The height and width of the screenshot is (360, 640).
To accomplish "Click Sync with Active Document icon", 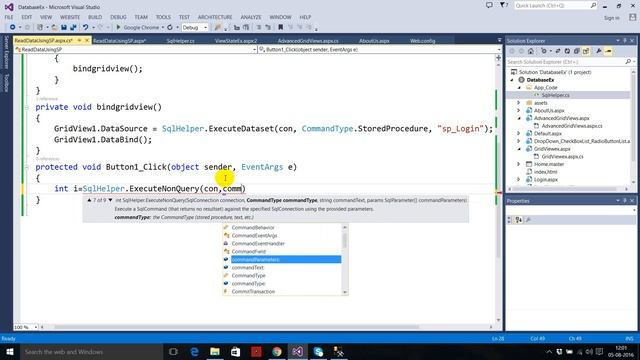I will (558, 51).
